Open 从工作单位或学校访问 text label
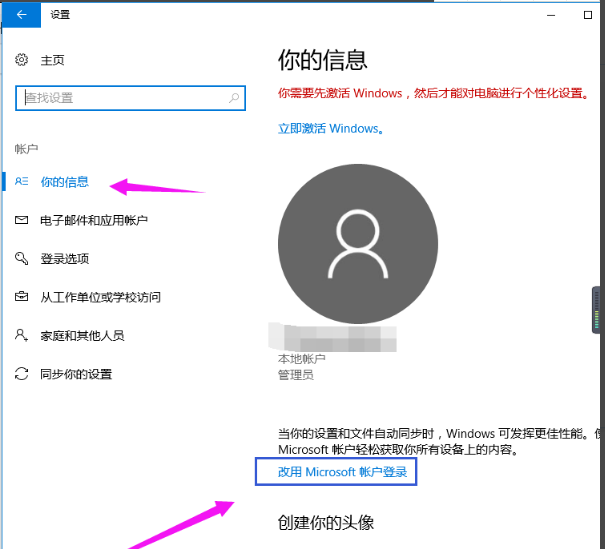The image size is (605, 549). coord(100,297)
